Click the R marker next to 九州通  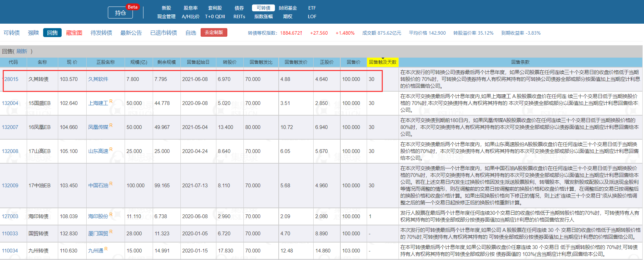coord(106,249)
